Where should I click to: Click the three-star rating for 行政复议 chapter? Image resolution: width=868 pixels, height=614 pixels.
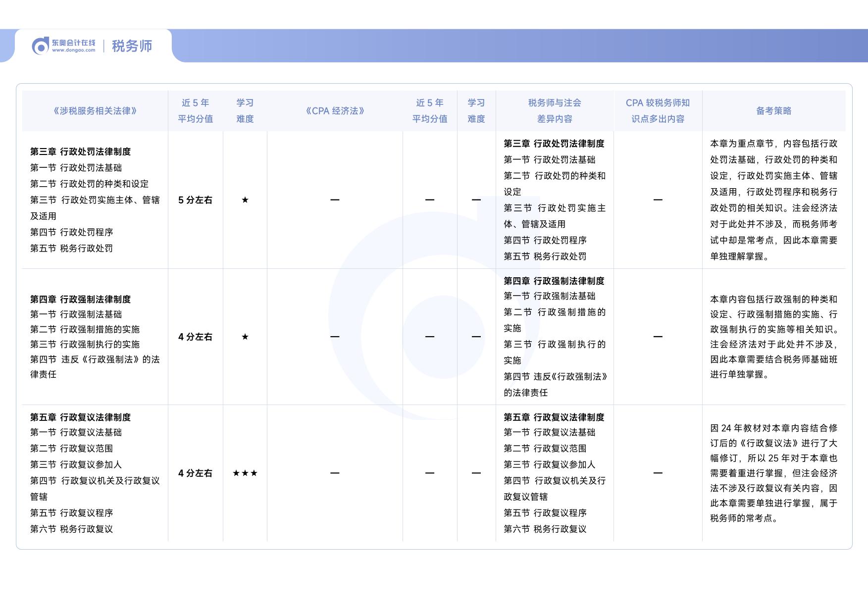pos(245,473)
